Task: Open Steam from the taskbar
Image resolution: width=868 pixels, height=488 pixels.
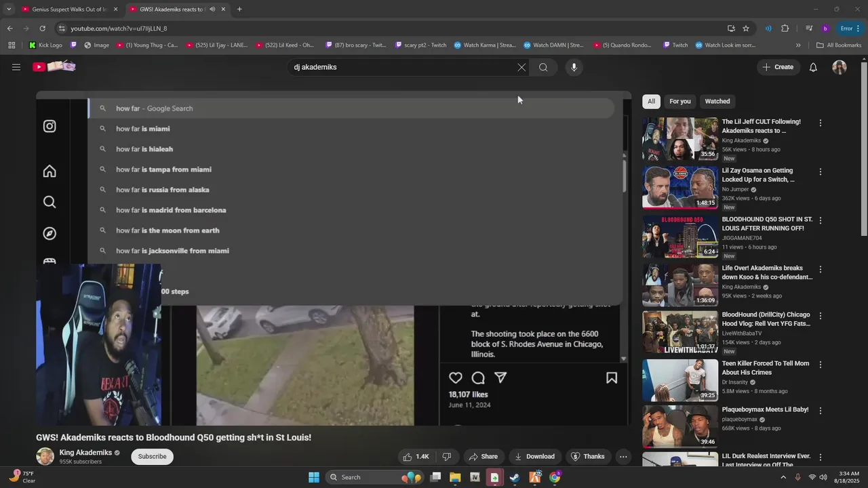Action: tap(515, 477)
